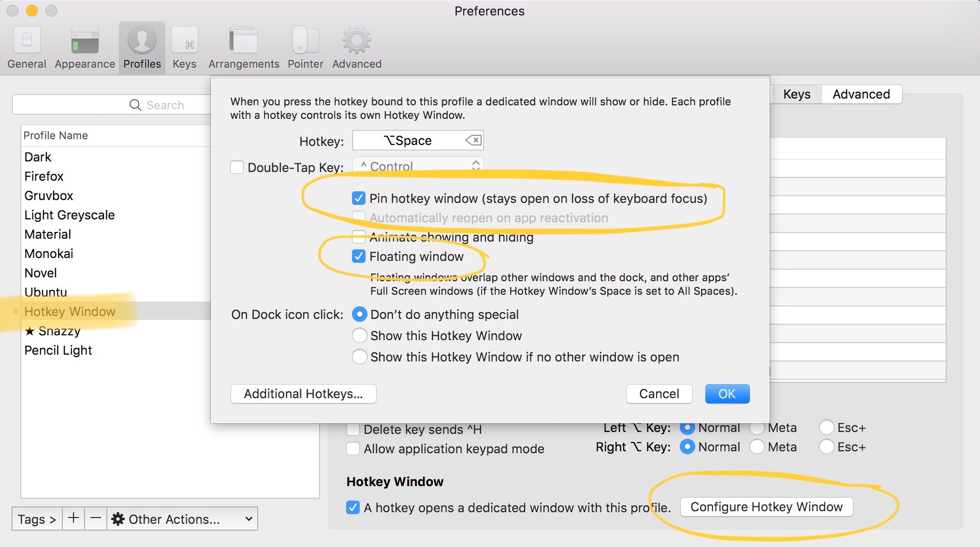
Task: Select the Snazzy profile in the list
Action: pyautogui.click(x=59, y=331)
